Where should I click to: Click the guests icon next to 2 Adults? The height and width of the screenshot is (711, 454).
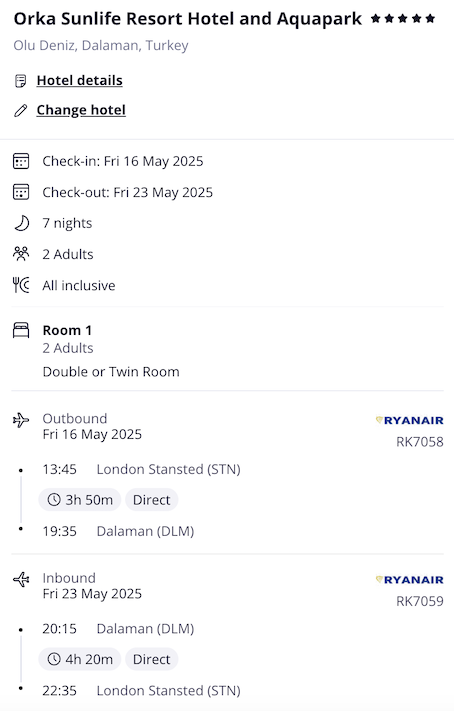click(21, 253)
